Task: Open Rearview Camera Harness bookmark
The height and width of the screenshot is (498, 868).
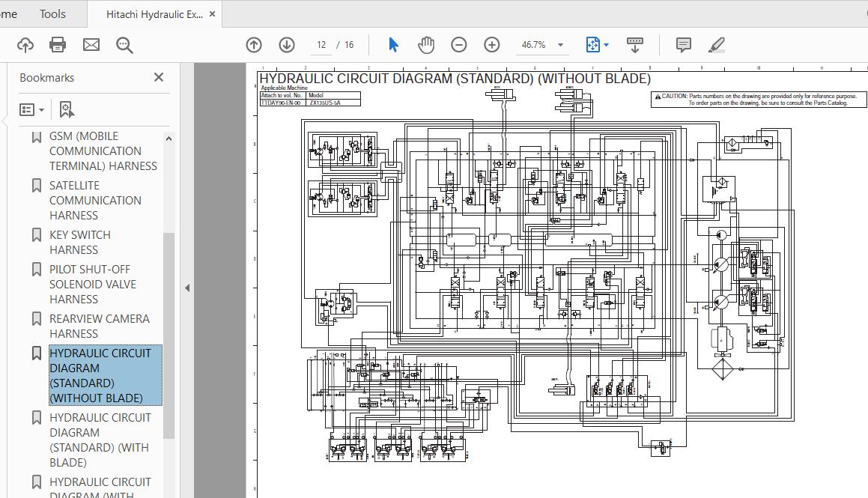Action: [99, 327]
